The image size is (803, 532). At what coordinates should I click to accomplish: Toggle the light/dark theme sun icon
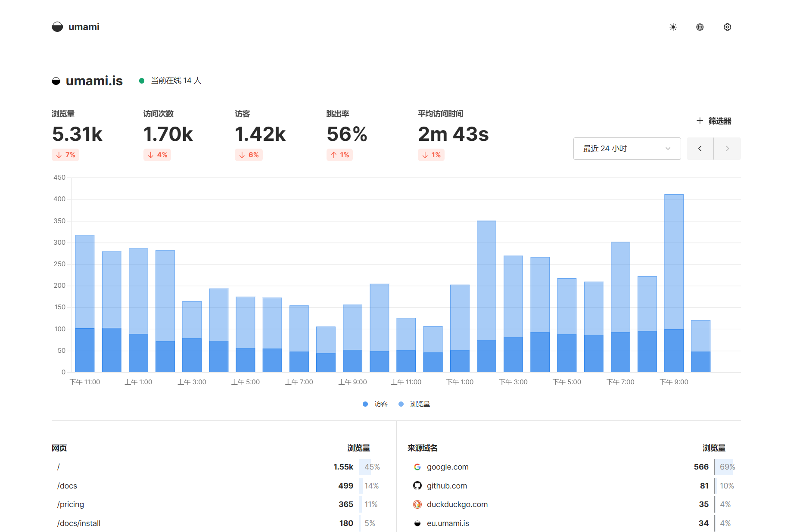click(673, 27)
